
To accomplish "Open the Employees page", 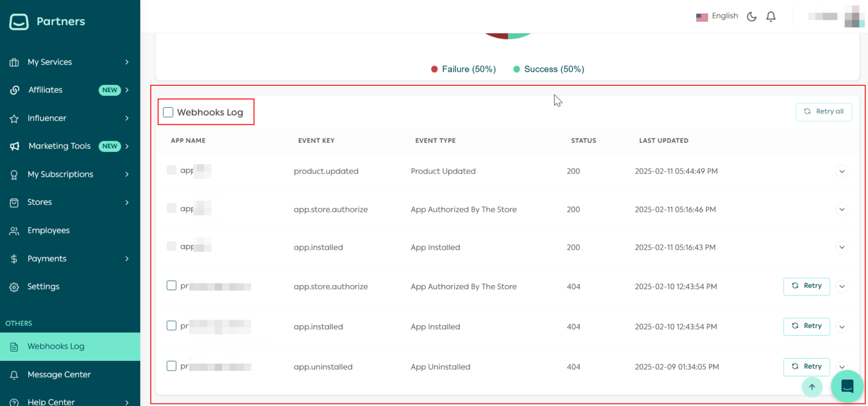I will 70,230.
